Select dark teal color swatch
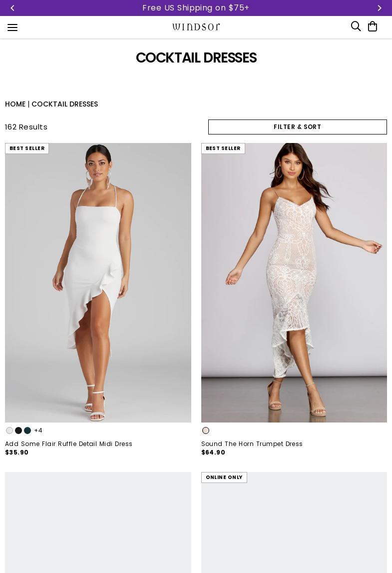This screenshot has width=392, height=573. [x=27, y=430]
